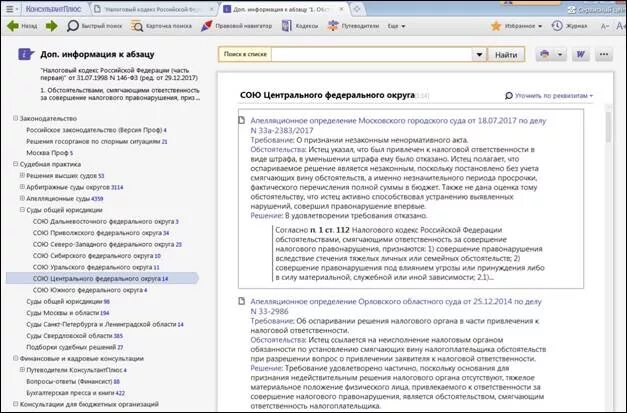Export to Word with W icon

pos(580,54)
